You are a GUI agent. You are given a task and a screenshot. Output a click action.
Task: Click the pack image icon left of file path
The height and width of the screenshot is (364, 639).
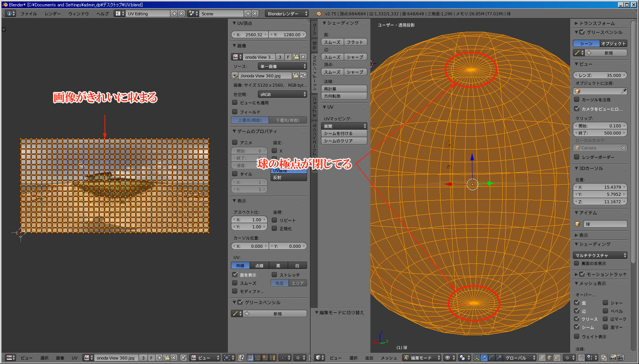pos(235,75)
